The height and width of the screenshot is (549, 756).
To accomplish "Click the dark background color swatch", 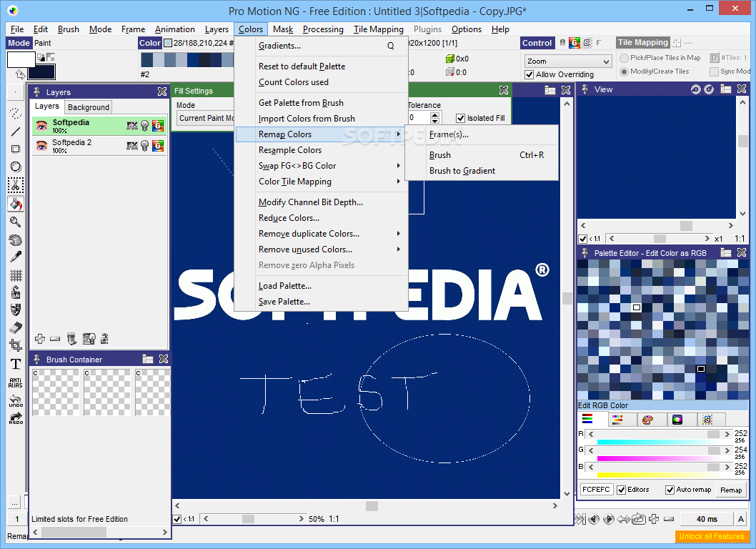I will pyautogui.click(x=41, y=72).
